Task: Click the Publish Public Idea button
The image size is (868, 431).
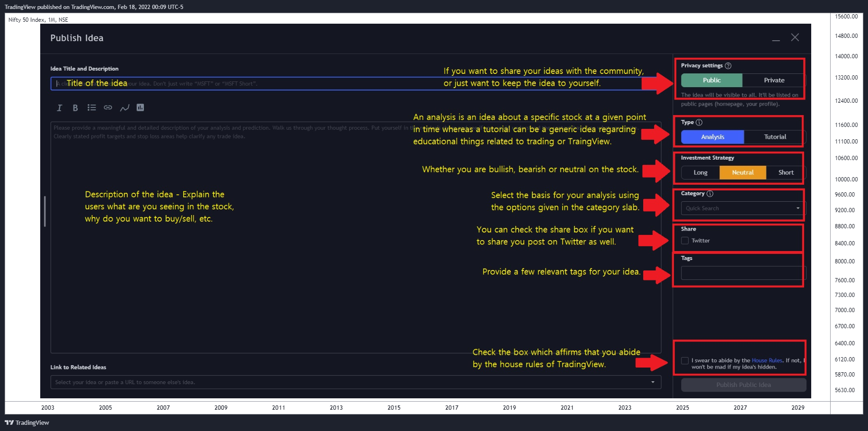Action: (744, 385)
